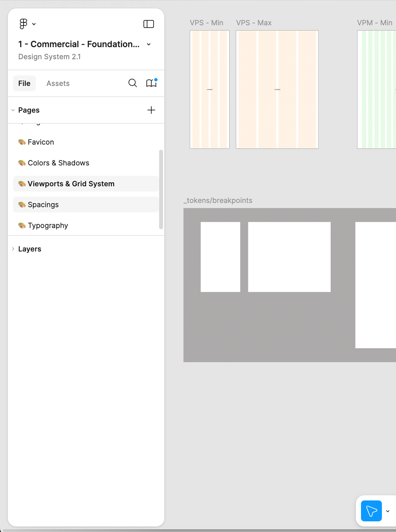396x532 pixels.
Task: Click the palette emoji beside Typography
Action: (x=22, y=226)
